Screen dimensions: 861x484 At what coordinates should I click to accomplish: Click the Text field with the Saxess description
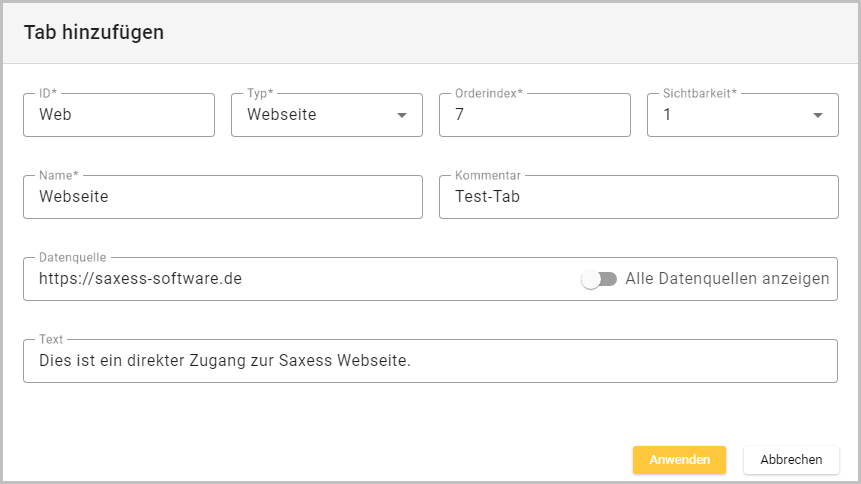(430, 361)
